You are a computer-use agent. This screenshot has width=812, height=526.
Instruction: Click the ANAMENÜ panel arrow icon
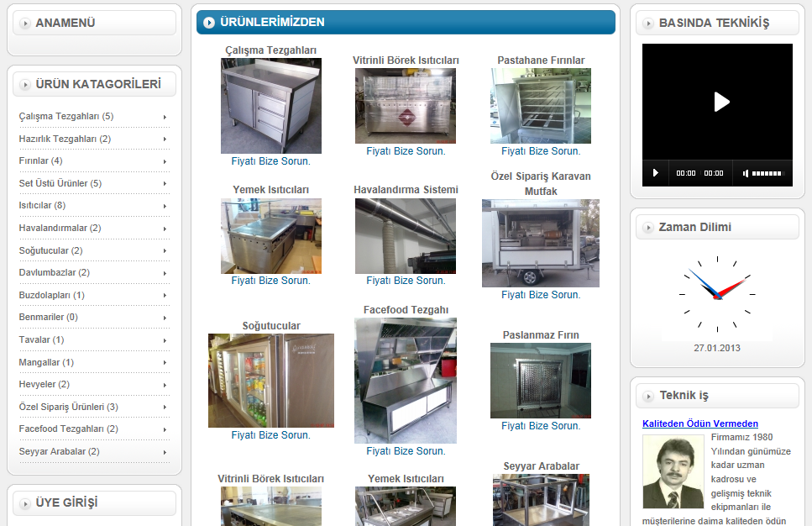24,23
